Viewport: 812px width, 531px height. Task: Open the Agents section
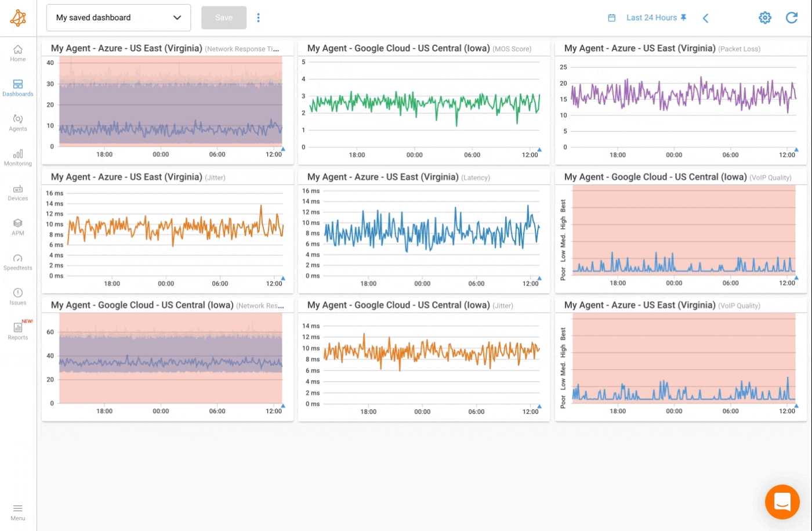18,123
